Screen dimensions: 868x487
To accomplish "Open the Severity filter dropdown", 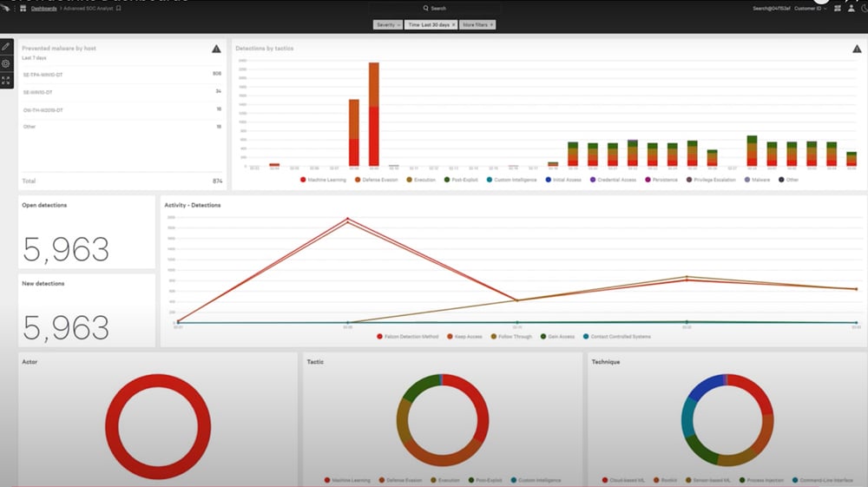I will pos(388,25).
